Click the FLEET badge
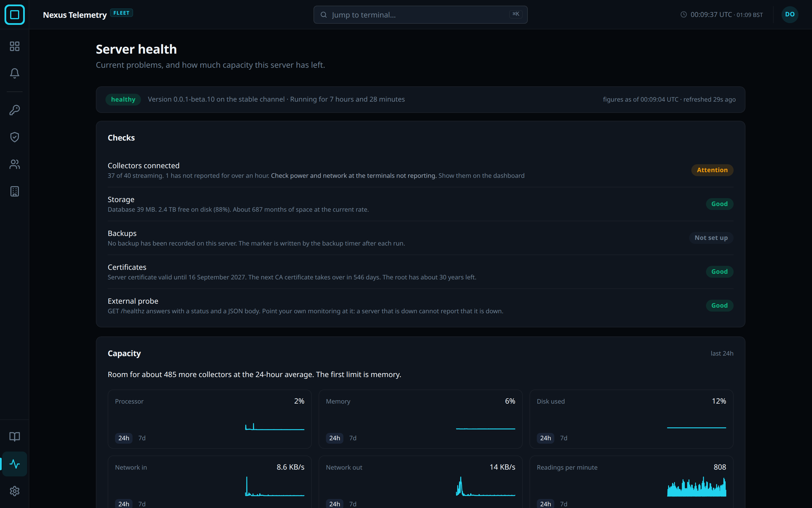The height and width of the screenshot is (508, 812). pyautogui.click(x=122, y=13)
